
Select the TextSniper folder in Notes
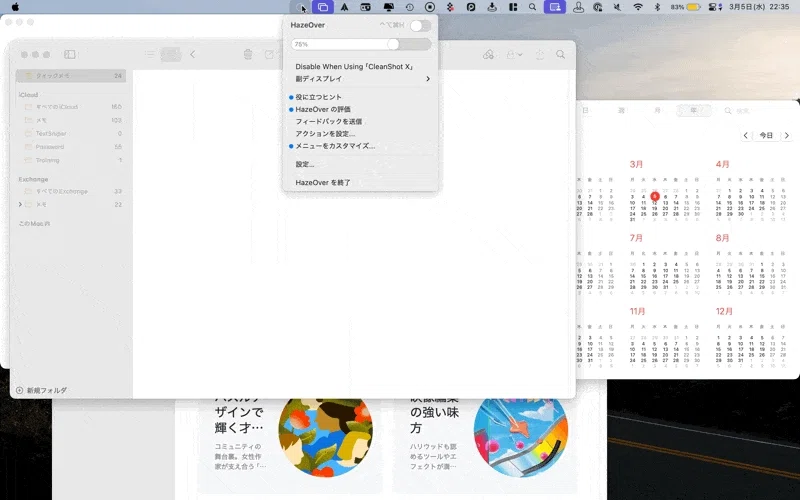(71, 133)
